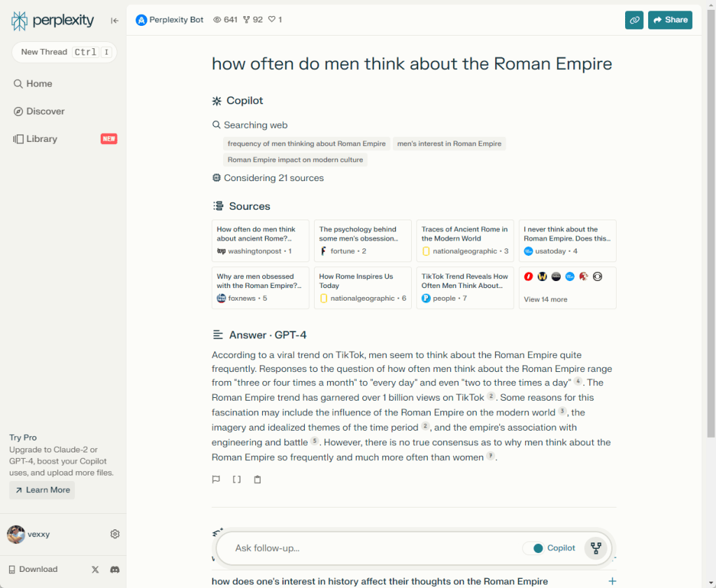Select related question about interest in history
Viewport: 716px width, 588px height.
coord(380,581)
